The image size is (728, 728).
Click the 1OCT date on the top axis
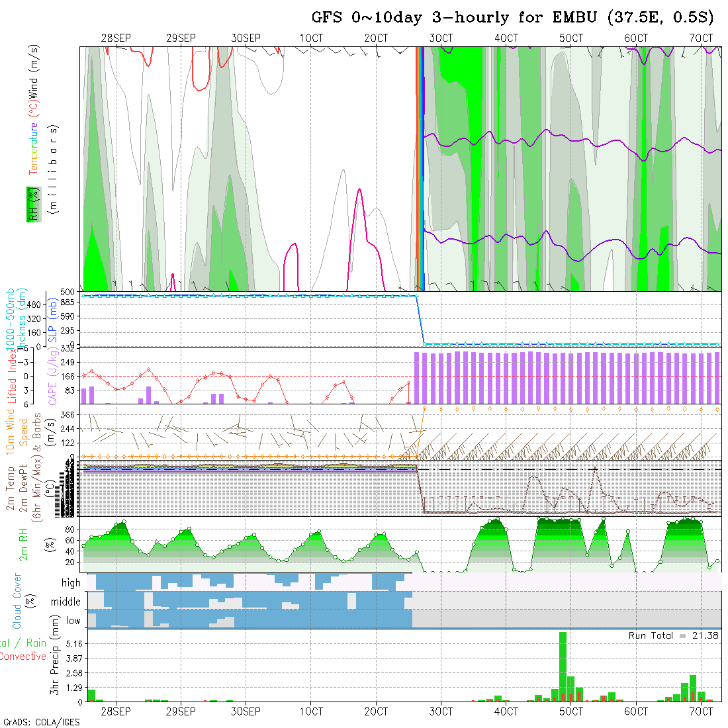(x=311, y=38)
